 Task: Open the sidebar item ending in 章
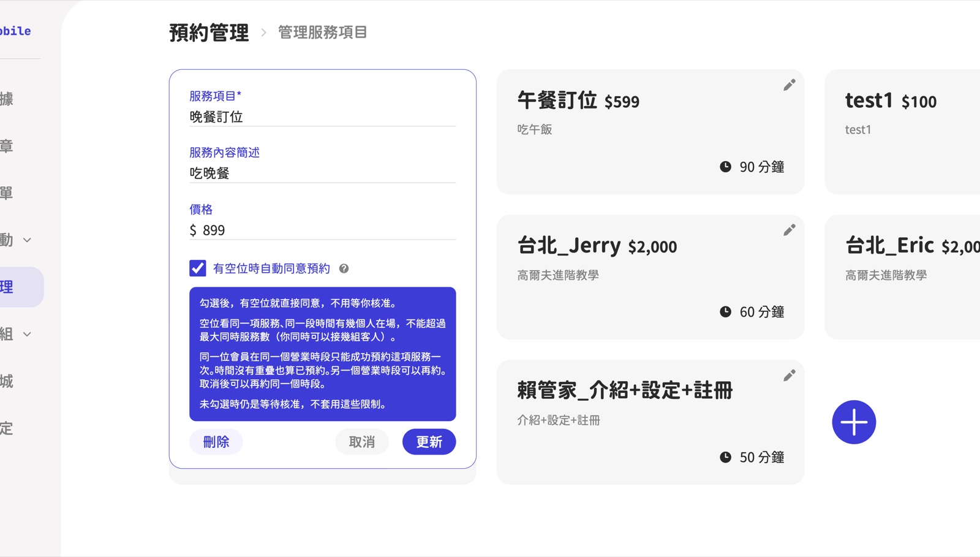pos(7,146)
